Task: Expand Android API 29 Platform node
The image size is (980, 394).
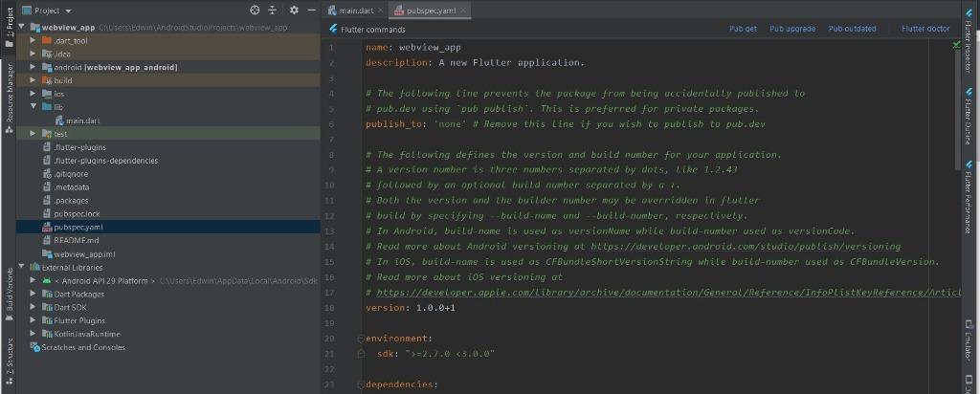Action: click(x=33, y=281)
